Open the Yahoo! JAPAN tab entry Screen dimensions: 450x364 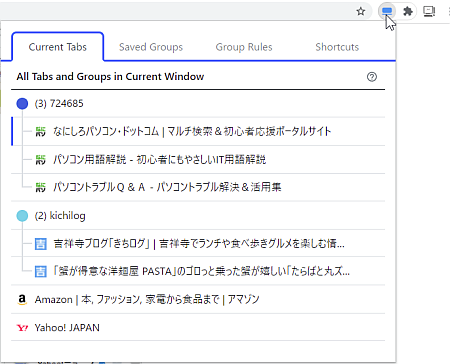point(198,328)
